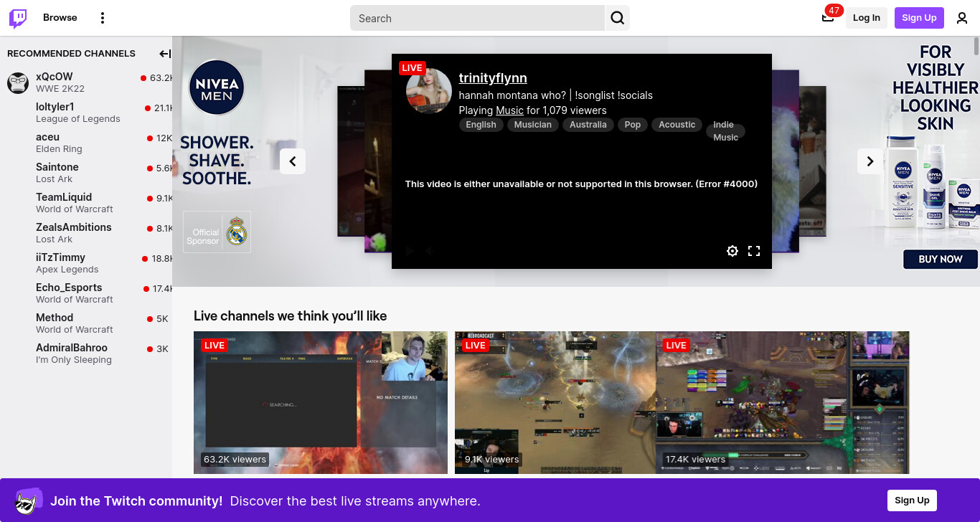Open video player settings gear
This screenshot has height=522, width=980.
(x=732, y=251)
